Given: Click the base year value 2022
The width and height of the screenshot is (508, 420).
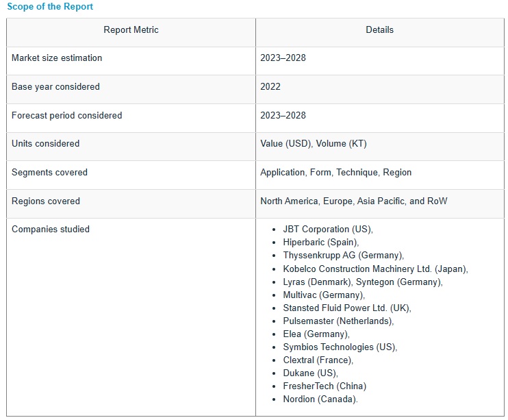Looking at the screenshot, I should (x=270, y=87).
